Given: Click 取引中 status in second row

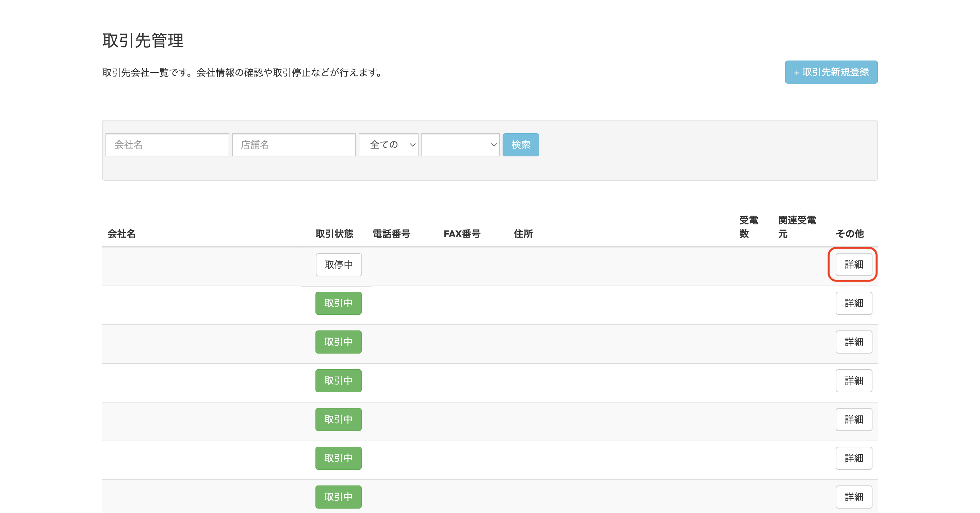Looking at the screenshot, I should click(x=338, y=303).
